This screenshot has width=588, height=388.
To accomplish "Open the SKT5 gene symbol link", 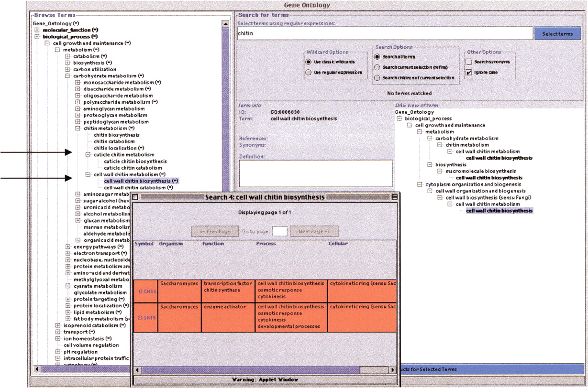I will [x=146, y=317].
